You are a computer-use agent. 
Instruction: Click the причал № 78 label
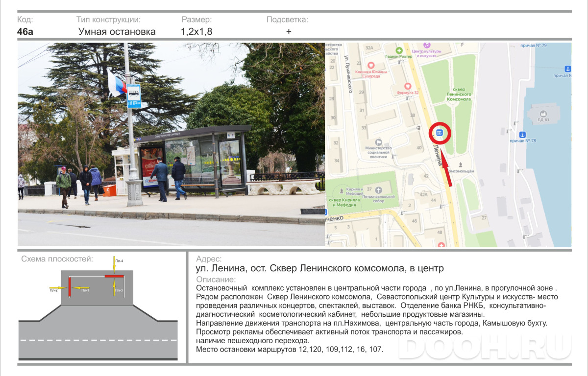point(523,141)
